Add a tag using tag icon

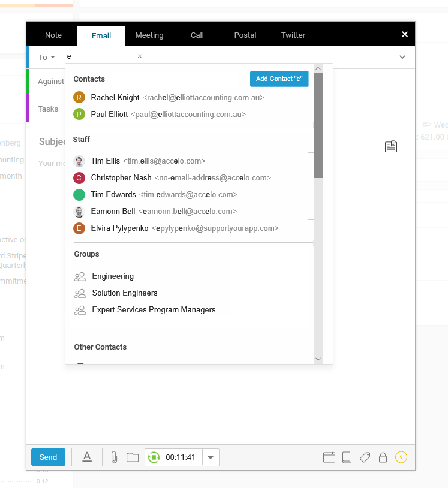[365, 457]
